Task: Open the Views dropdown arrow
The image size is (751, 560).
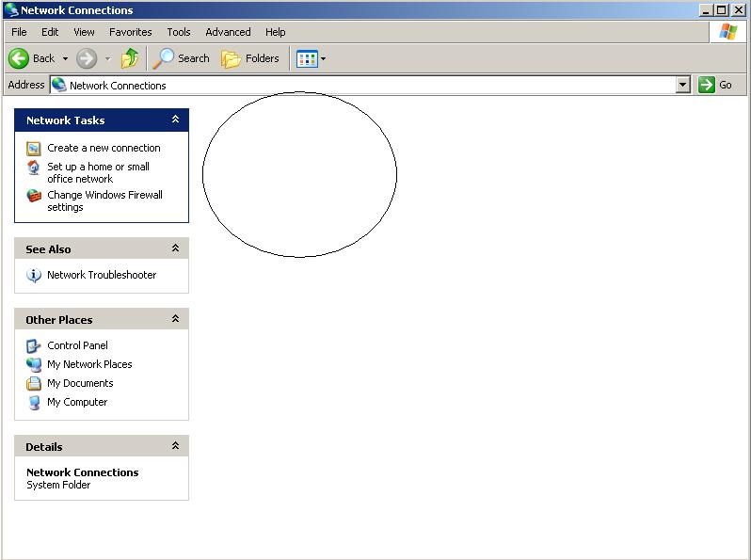Action: pos(324,59)
